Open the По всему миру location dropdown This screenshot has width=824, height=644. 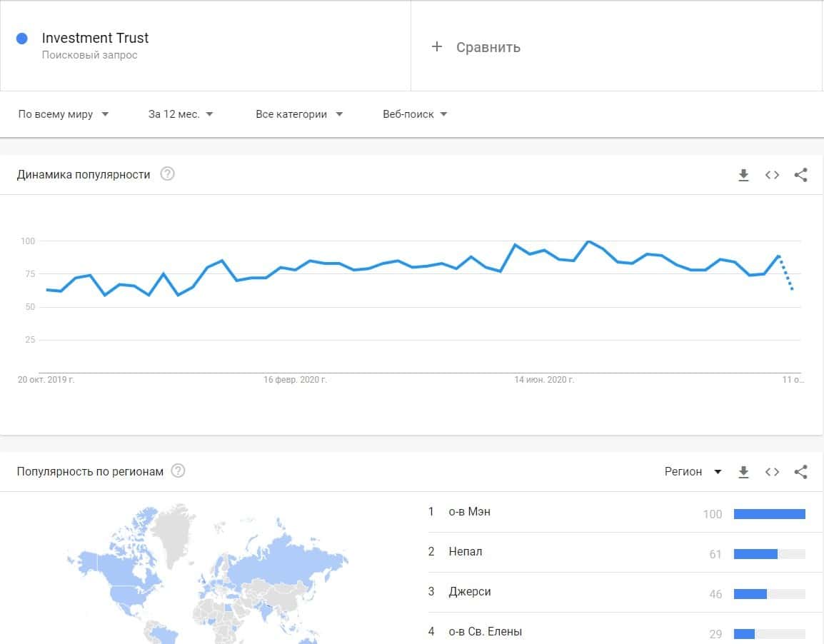pos(64,114)
